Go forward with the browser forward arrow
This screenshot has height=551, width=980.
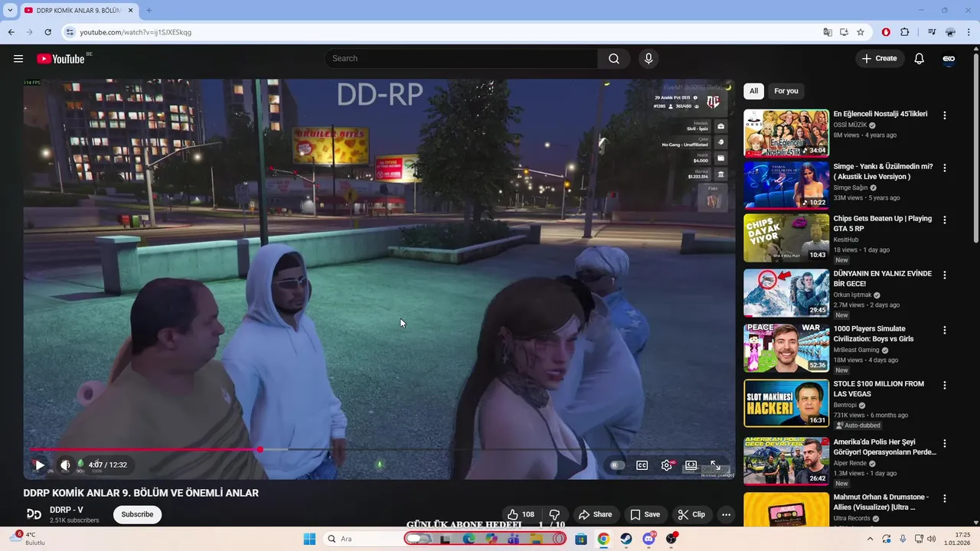tap(30, 32)
